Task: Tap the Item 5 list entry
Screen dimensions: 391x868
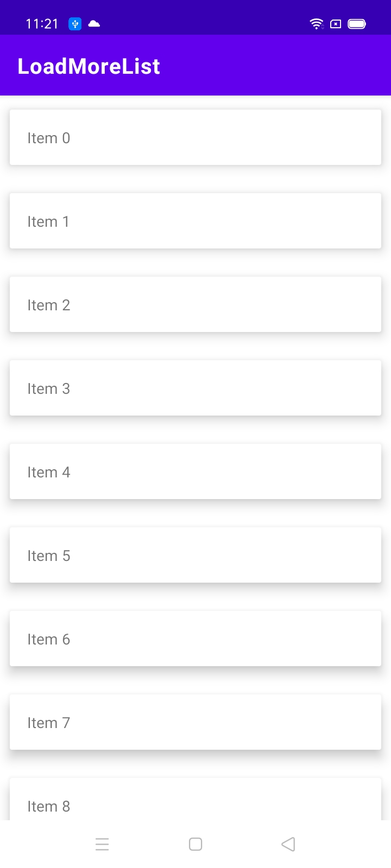Action: coord(195,555)
